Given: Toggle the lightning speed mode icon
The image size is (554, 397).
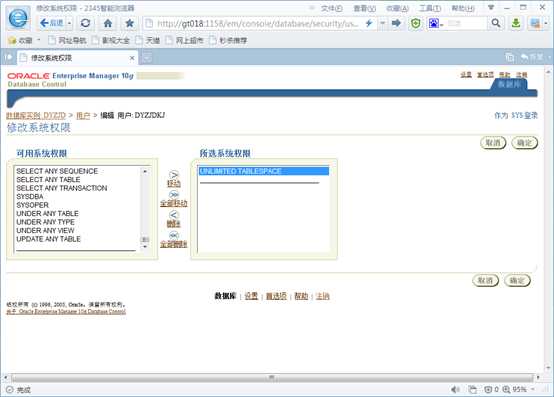Looking at the screenshot, I should [x=369, y=23].
